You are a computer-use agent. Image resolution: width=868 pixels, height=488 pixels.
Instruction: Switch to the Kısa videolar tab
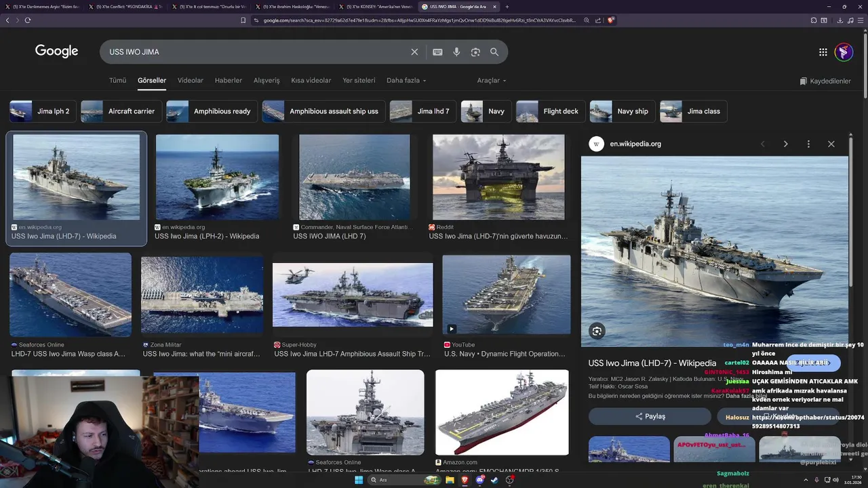(311, 81)
